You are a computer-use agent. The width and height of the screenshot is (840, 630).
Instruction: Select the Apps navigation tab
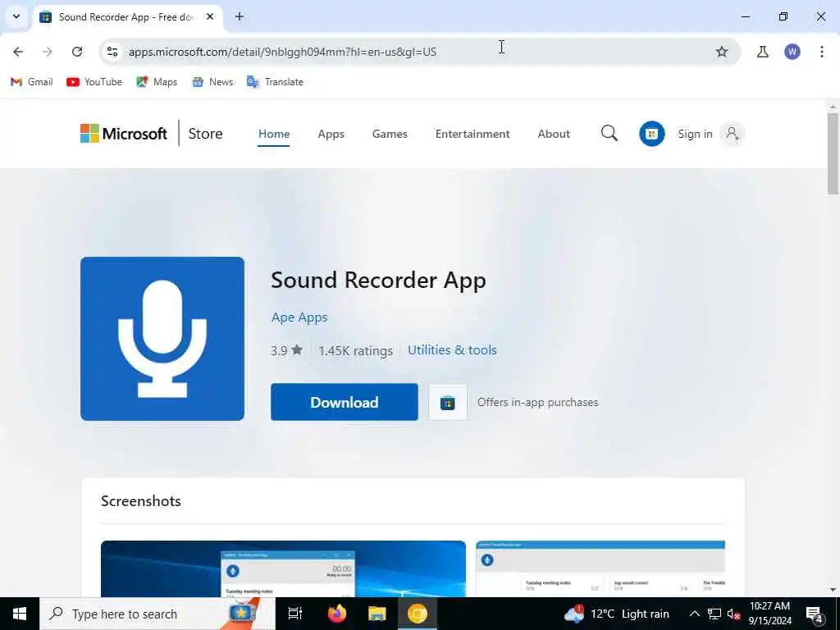pyautogui.click(x=331, y=134)
